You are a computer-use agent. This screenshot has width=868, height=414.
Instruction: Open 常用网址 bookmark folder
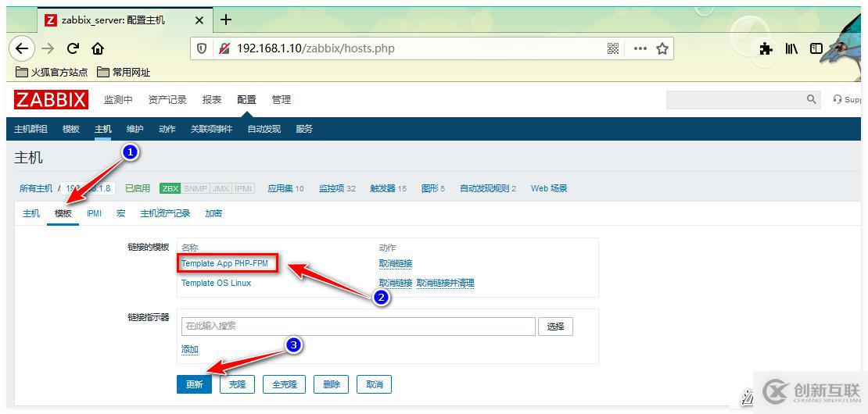pos(124,73)
